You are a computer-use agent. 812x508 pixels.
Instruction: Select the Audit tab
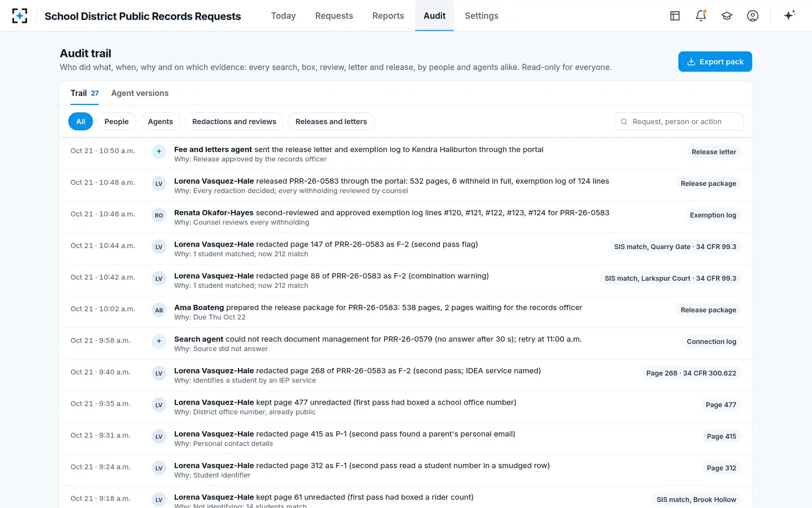[434, 16]
